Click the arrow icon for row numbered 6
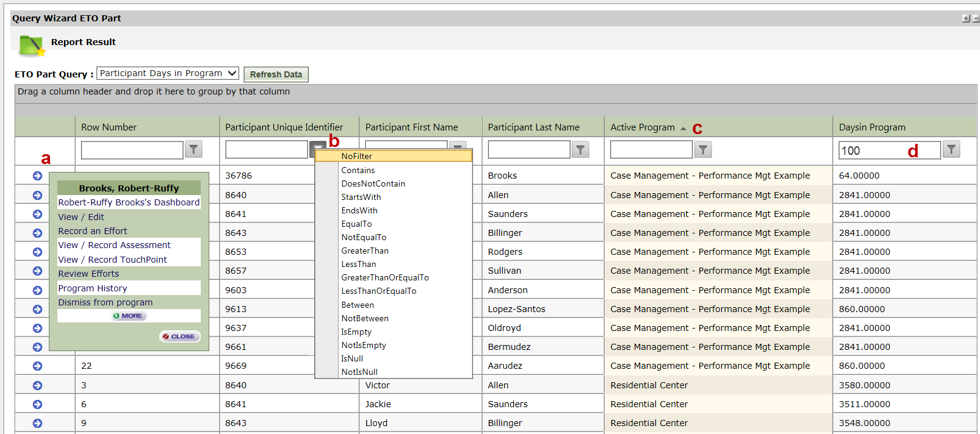980x434 pixels. tap(37, 404)
